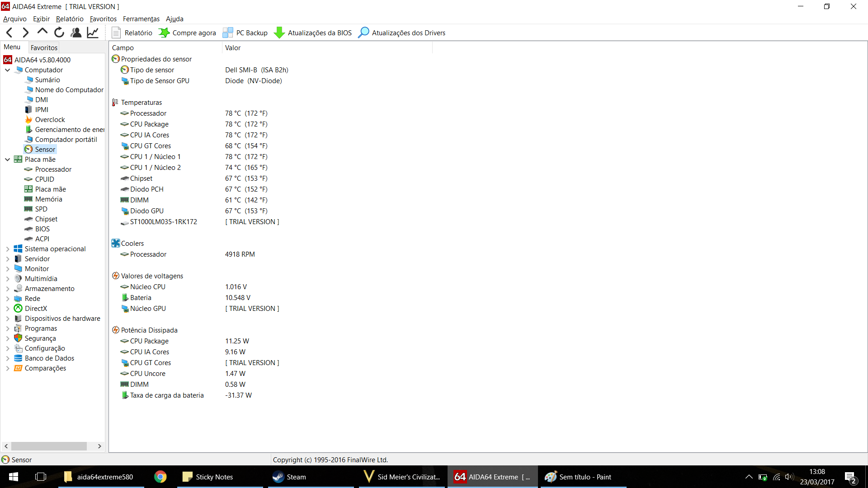Open the Ajuda menu
Screen dimensions: 868x488
(x=175, y=19)
